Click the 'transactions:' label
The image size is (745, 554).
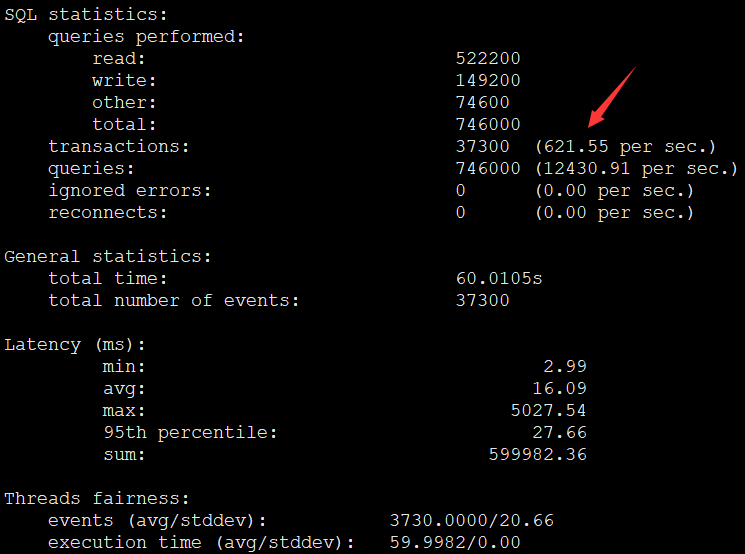tap(119, 146)
